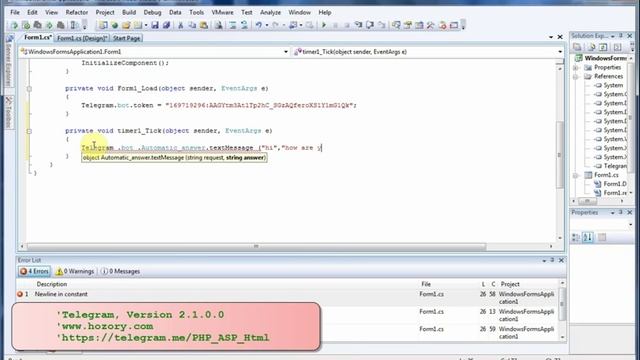
Task: Open the Undo history dropdown arrow
Action: pos(267,25)
